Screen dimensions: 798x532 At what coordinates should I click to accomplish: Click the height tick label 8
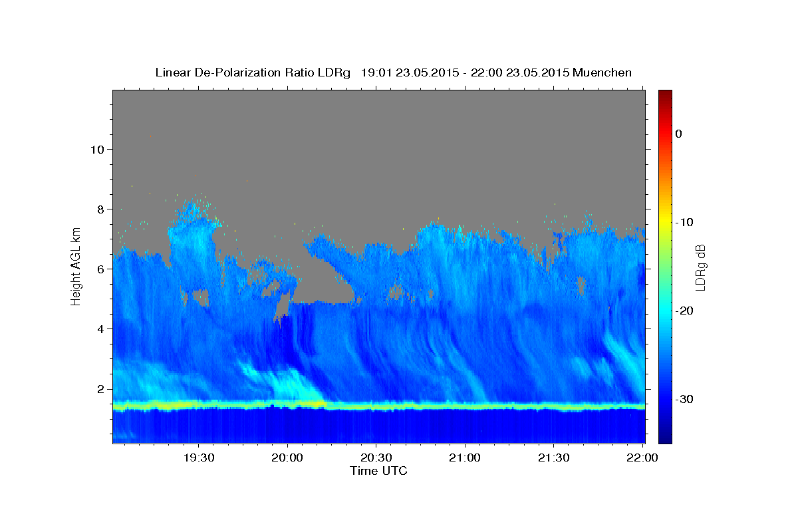click(99, 209)
